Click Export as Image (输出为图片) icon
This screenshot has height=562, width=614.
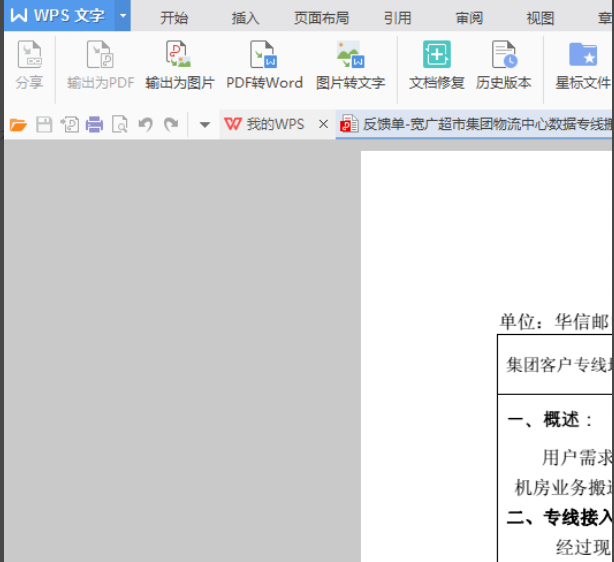pos(179,56)
